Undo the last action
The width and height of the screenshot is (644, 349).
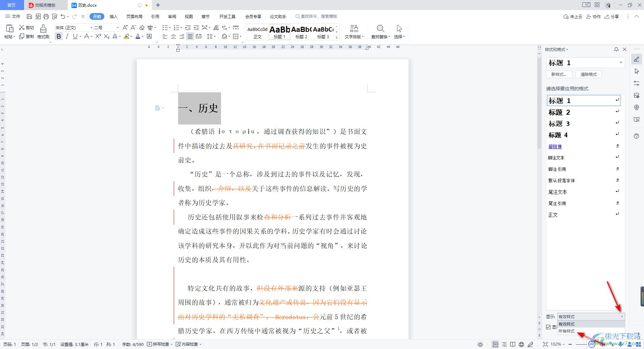point(63,16)
